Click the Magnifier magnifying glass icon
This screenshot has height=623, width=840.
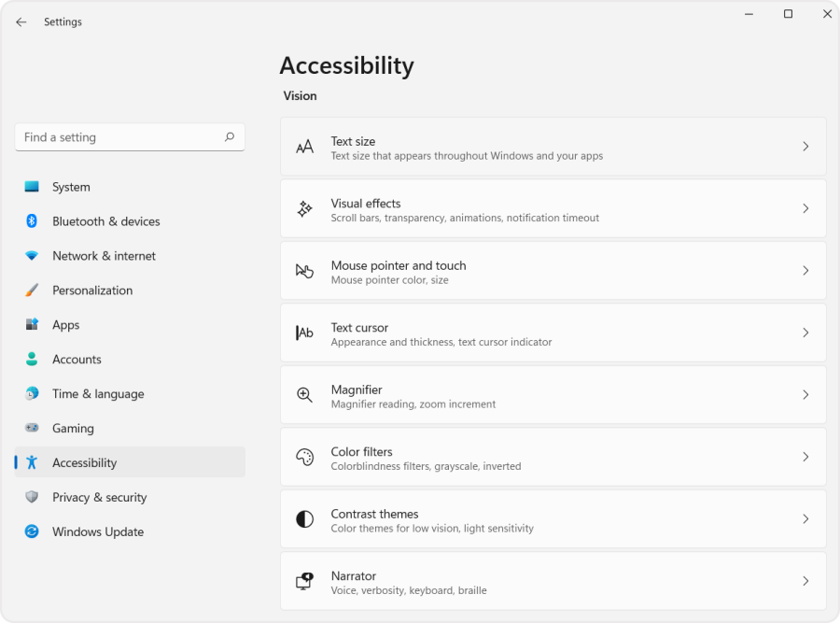[304, 394]
